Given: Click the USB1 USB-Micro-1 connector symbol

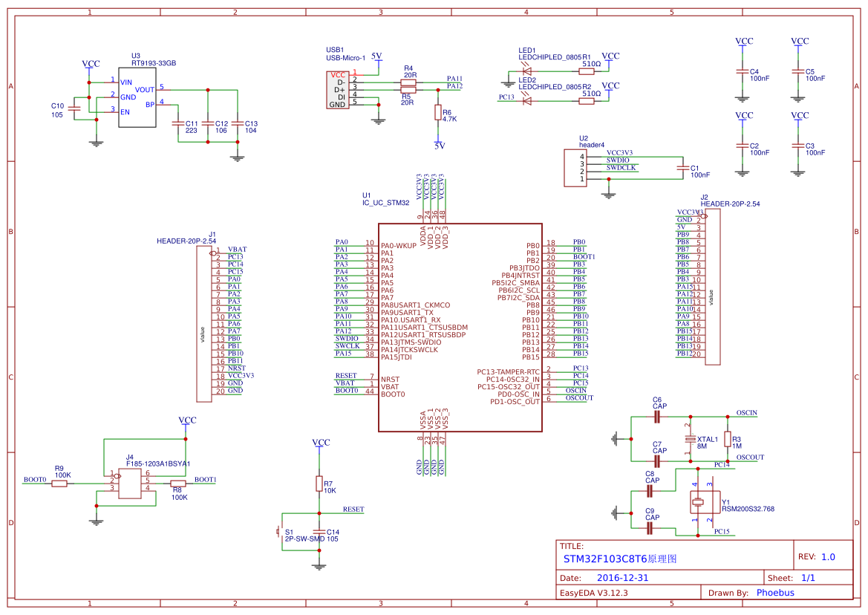Looking at the screenshot, I should (x=338, y=90).
